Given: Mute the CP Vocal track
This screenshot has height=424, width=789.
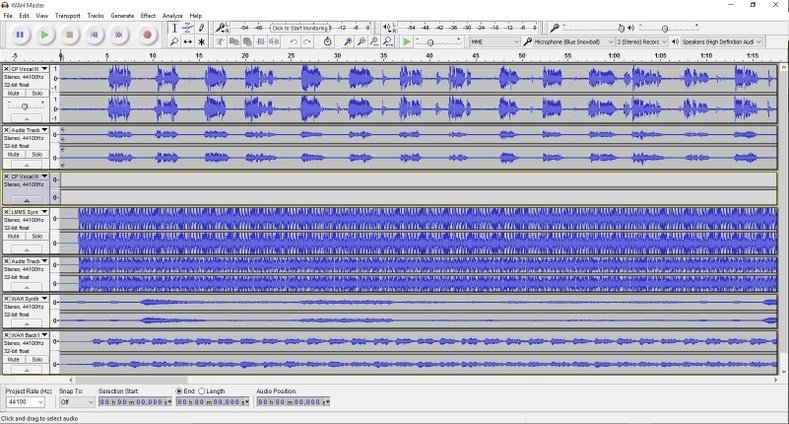Looking at the screenshot, I should click(13, 93).
